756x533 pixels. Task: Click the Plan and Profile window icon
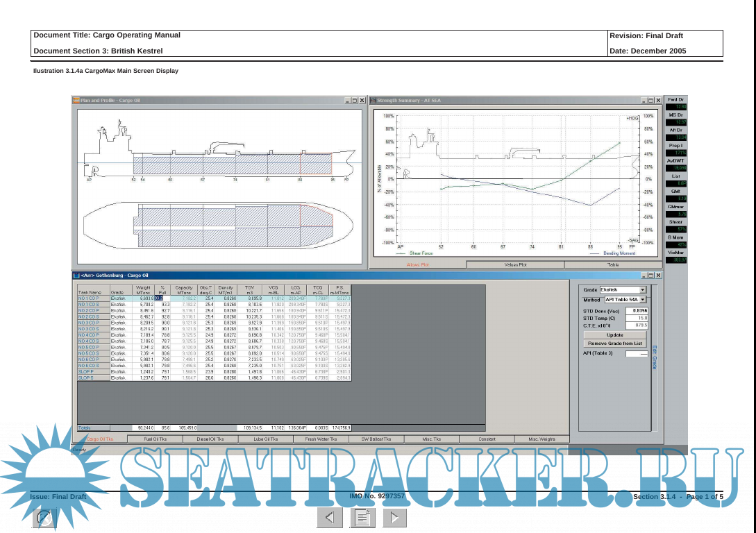pyautogui.click(x=76, y=101)
